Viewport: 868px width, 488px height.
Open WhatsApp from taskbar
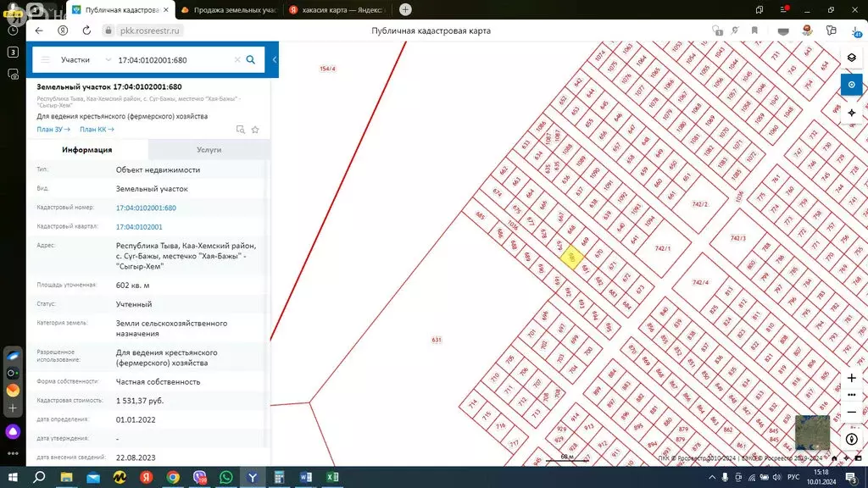point(225,477)
